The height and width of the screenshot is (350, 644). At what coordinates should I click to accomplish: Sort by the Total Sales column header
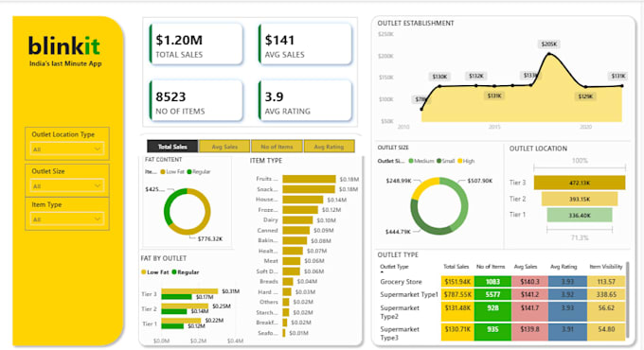tap(456, 267)
